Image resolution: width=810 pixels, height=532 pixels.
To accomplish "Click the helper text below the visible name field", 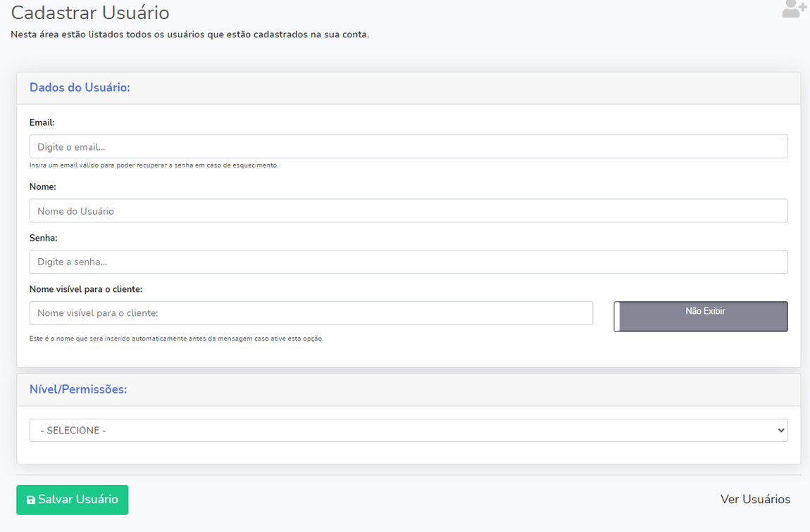I will [176, 338].
